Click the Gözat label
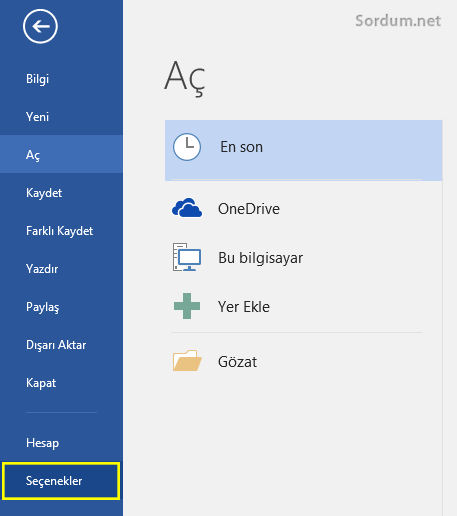This screenshot has width=457, height=516. (x=238, y=362)
